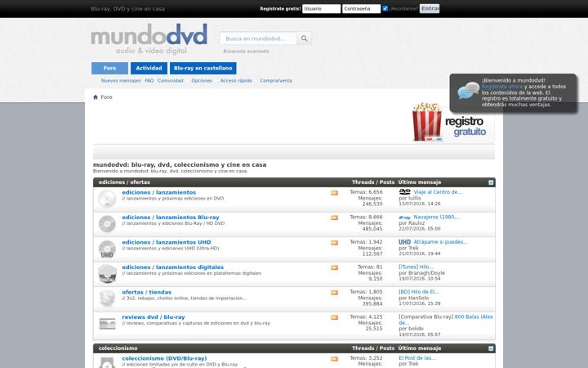Click the Entrar login button
This screenshot has height=368, width=588.
430,9
